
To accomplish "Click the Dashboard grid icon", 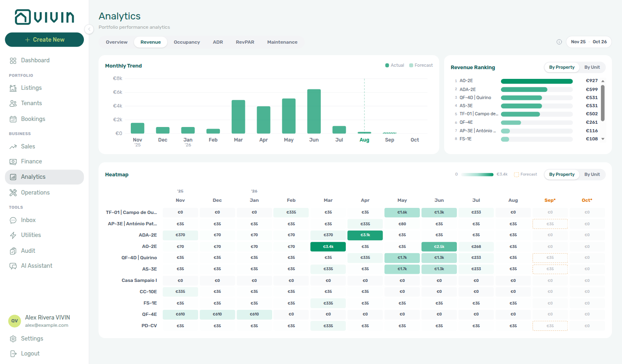I will [x=13, y=61].
